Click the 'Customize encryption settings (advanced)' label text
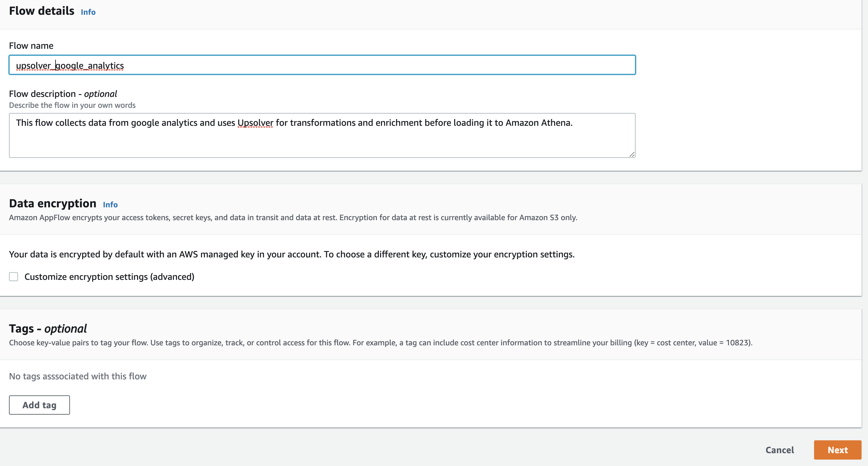The height and width of the screenshot is (466, 868). (x=109, y=277)
